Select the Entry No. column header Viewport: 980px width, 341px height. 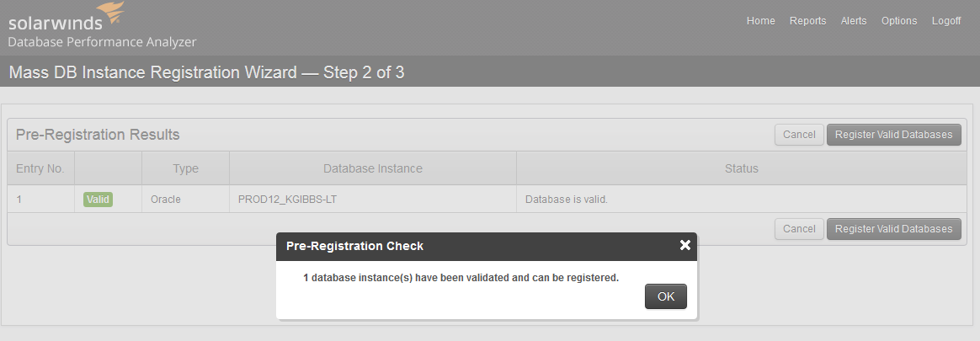[40, 168]
